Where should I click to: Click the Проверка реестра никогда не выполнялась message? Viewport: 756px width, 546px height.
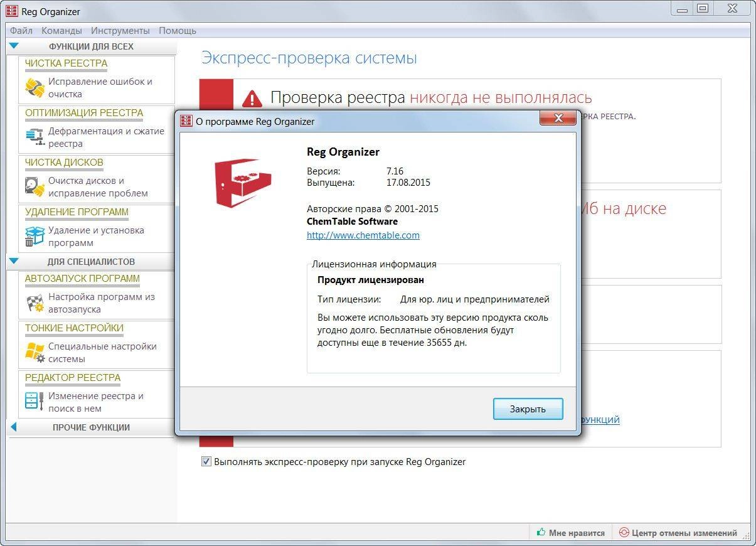tap(431, 97)
